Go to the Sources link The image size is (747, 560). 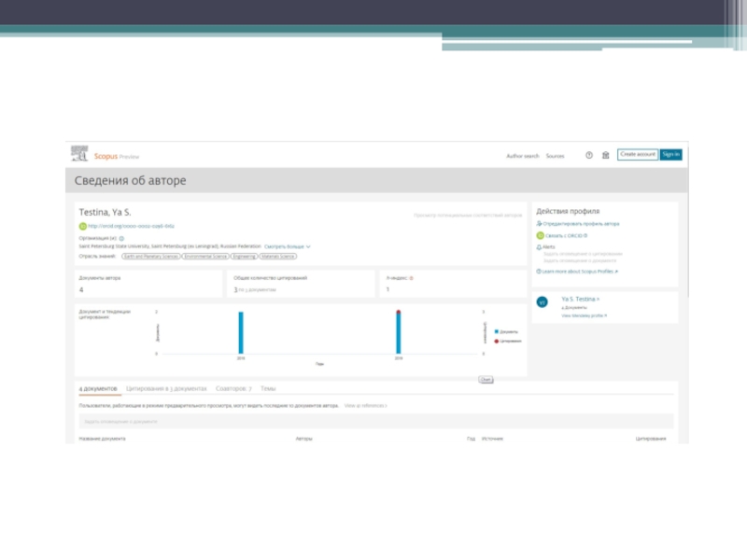pos(556,156)
